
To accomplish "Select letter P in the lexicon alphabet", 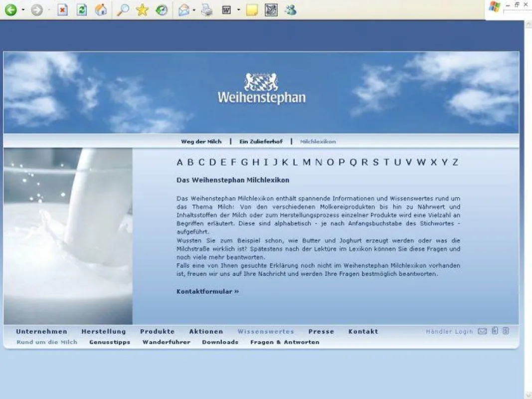I will click(342, 162).
